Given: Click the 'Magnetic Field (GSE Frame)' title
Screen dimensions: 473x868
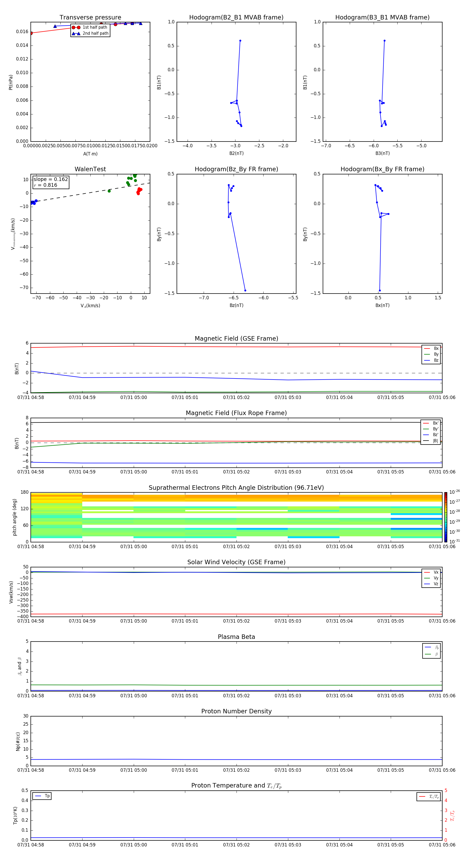Looking at the screenshot, I should 236,338.
